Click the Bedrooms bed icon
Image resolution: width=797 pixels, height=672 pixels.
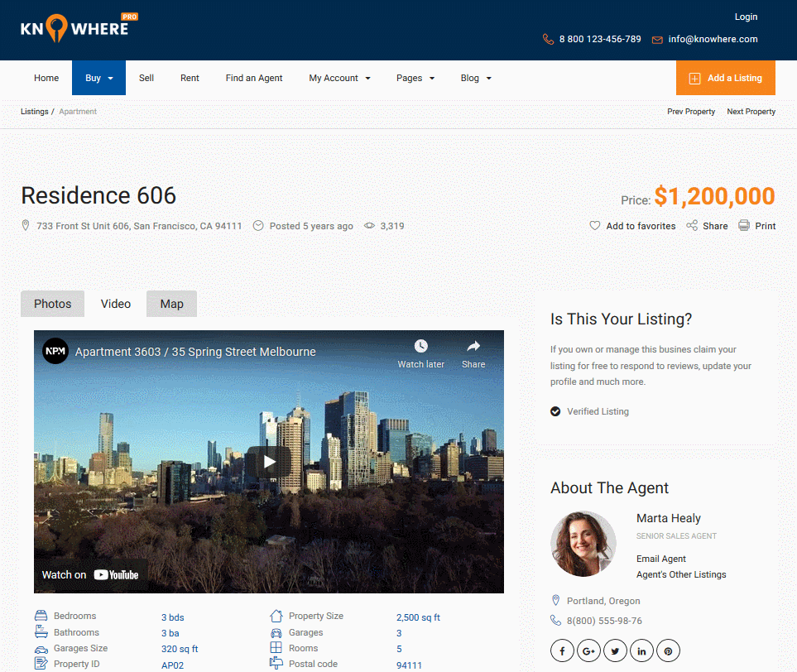click(x=41, y=616)
